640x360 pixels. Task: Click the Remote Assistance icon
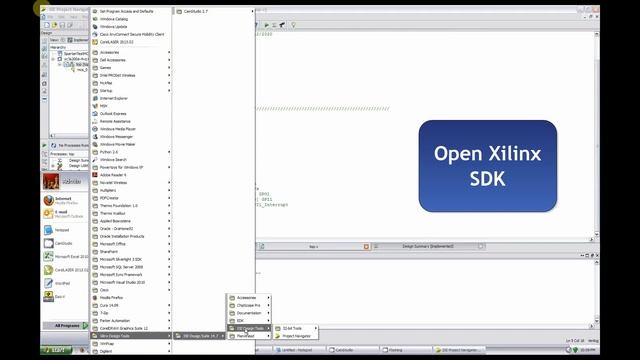tap(95, 121)
